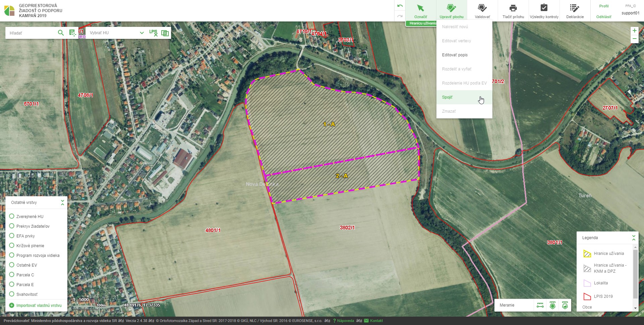Viewport: 644px width, 325px height.
Task: Click the map label 3802/1
Action: click(x=347, y=228)
